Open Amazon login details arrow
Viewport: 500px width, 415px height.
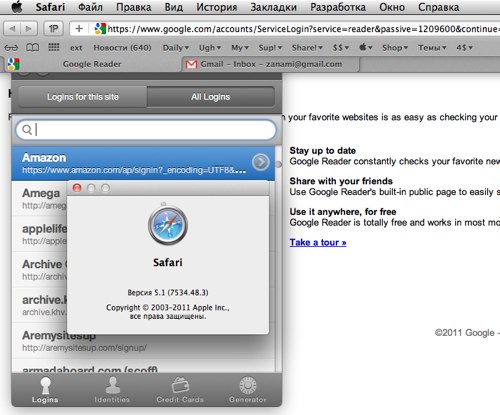coord(261,162)
